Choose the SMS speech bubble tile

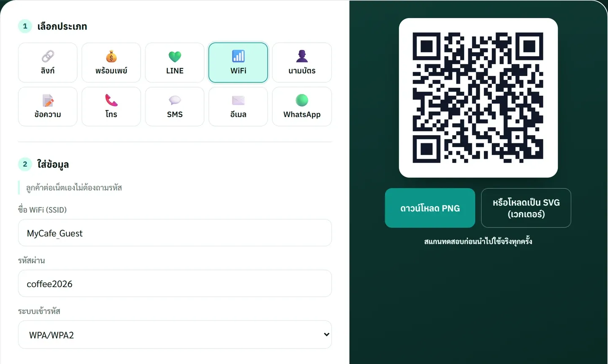point(175,106)
